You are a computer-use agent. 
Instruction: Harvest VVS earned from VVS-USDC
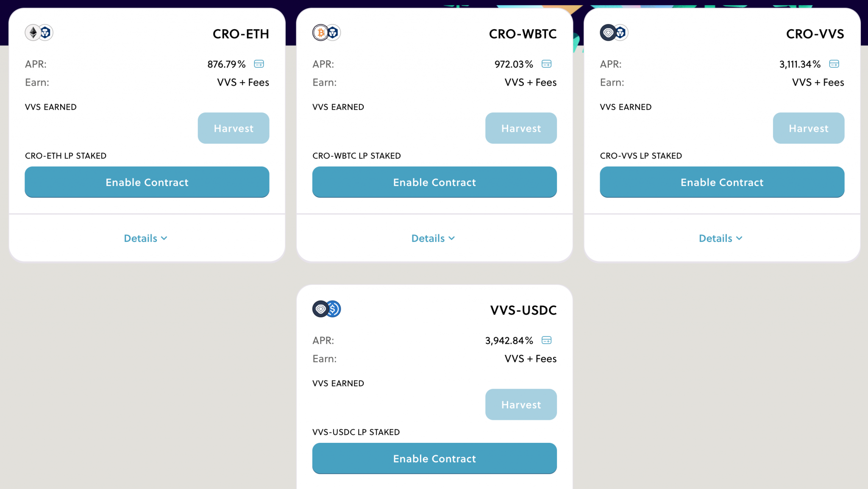point(521,404)
